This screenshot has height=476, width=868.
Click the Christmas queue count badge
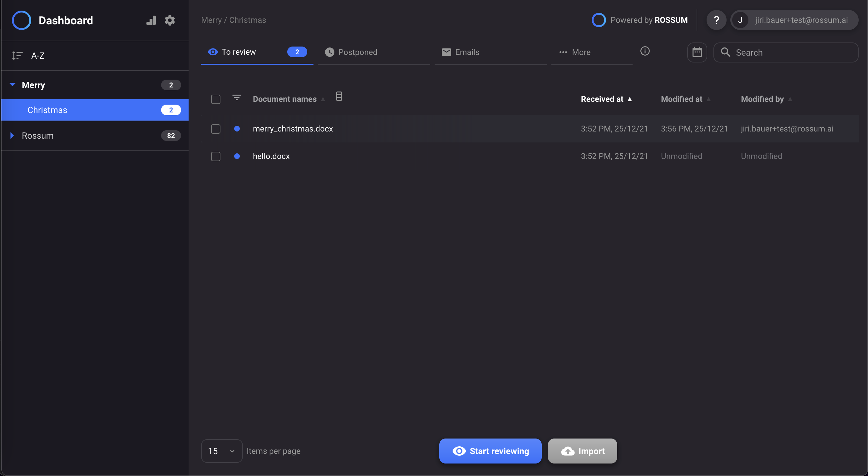coord(171,110)
